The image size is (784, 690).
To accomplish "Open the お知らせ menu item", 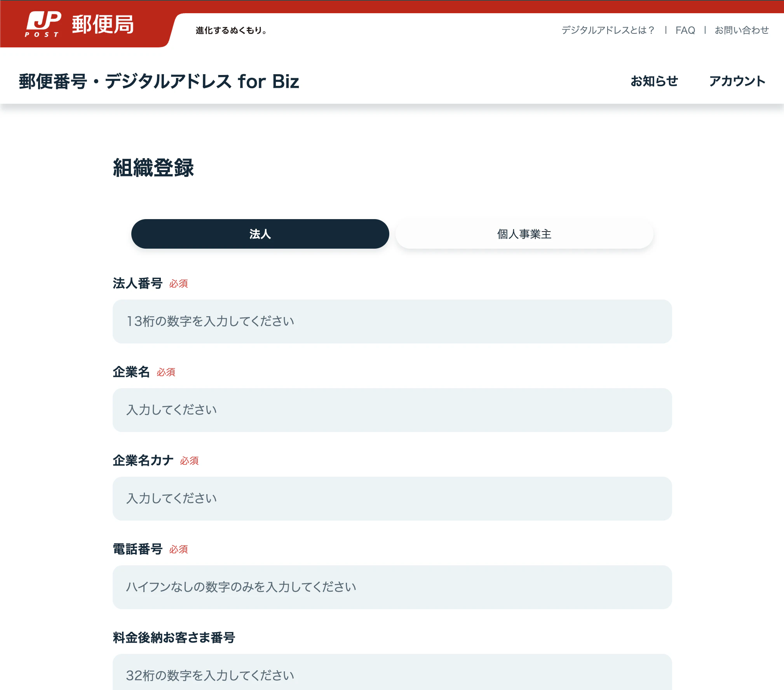I will [x=654, y=81].
